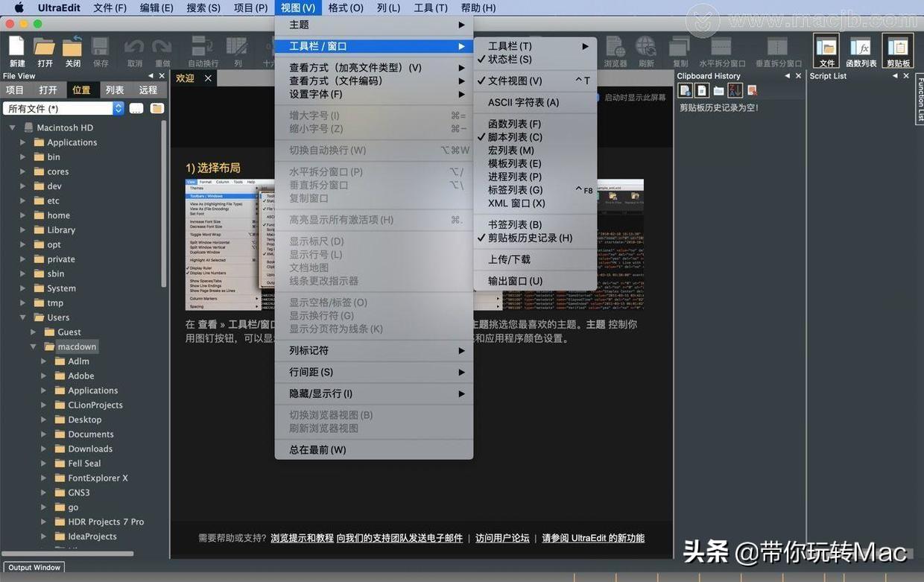Click the ellipsis button beside file filter
The image size is (924, 582).
tap(136, 109)
